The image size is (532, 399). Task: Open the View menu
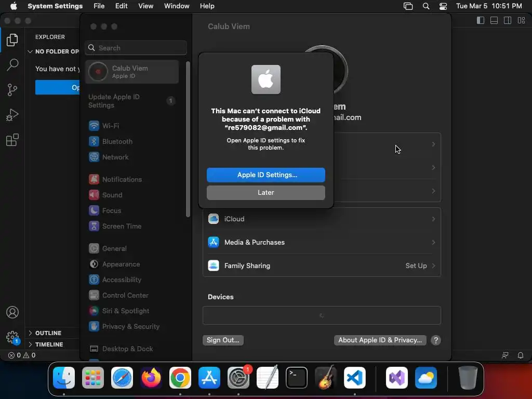145,6
